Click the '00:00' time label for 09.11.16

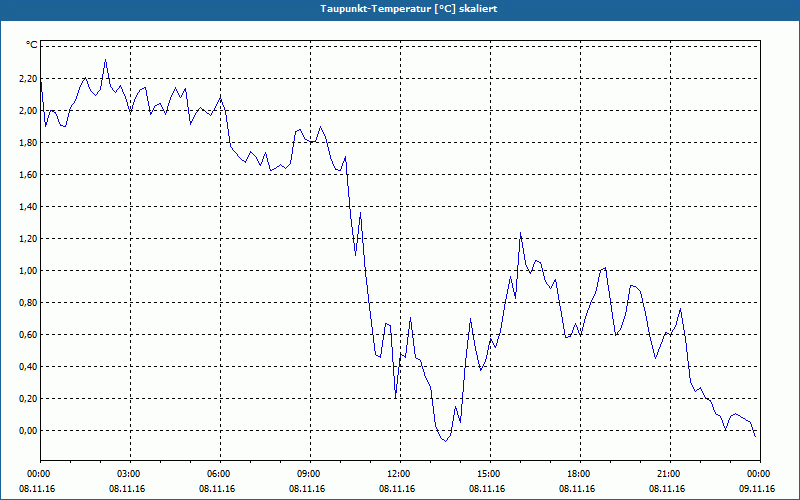click(758, 474)
